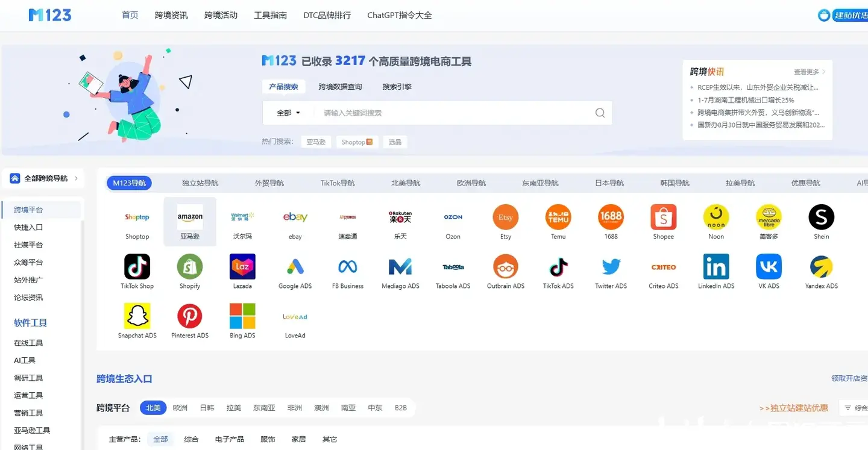Open the Snapchat ADS ghost icon
Screen dimensions: 868x450
137,316
